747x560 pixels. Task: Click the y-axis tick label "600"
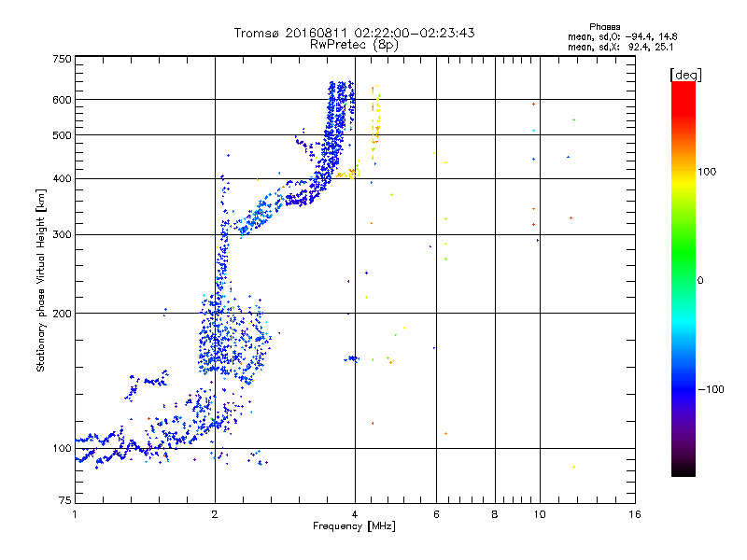(62, 100)
